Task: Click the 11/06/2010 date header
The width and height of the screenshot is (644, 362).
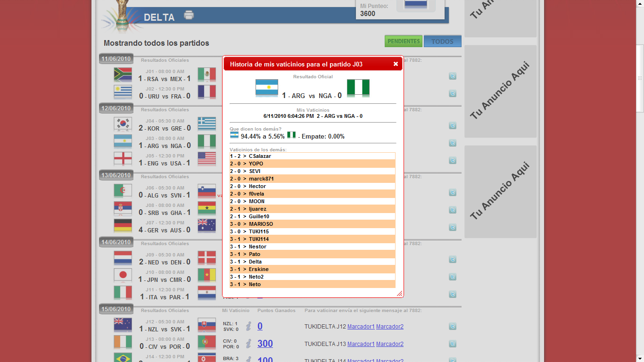Action: [116, 59]
